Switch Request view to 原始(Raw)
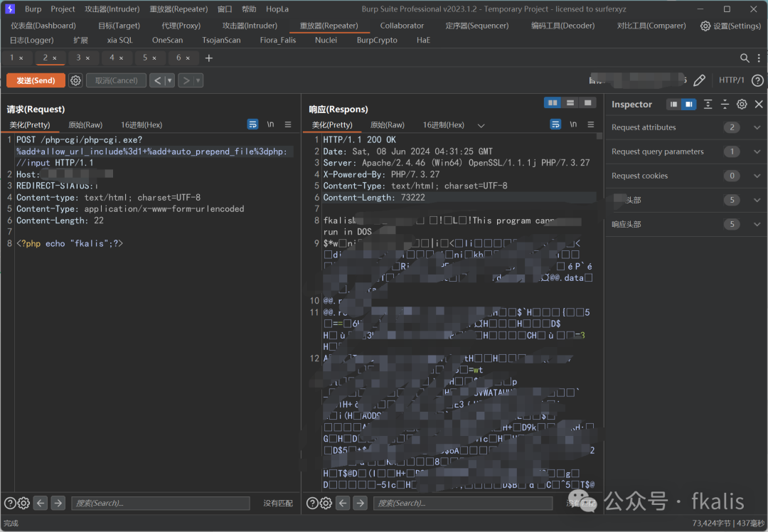Image resolution: width=768 pixels, height=532 pixels. click(x=85, y=125)
